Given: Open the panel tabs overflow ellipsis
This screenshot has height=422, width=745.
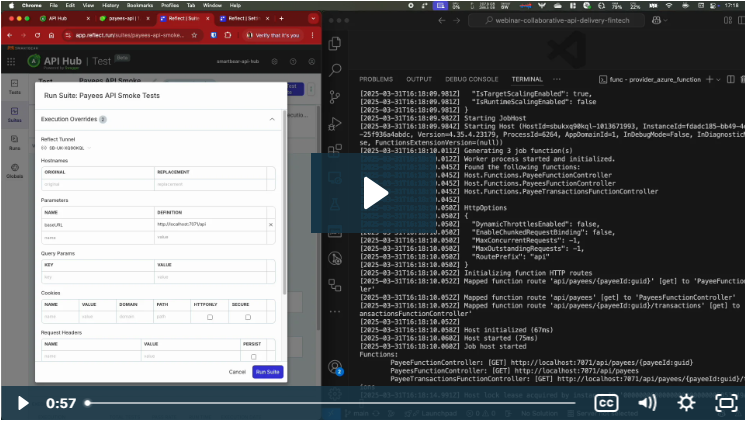Looking at the screenshot, I should [557, 79].
